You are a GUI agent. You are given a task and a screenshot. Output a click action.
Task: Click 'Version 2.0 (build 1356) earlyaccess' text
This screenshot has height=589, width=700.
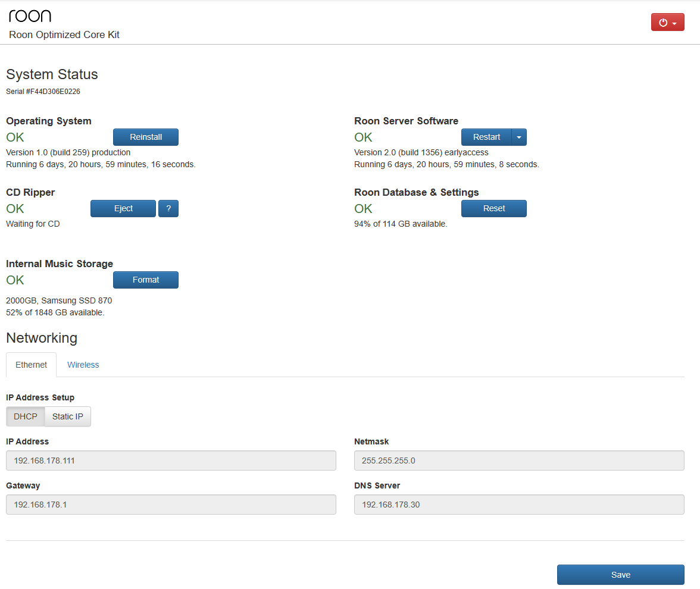pyautogui.click(x=421, y=152)
